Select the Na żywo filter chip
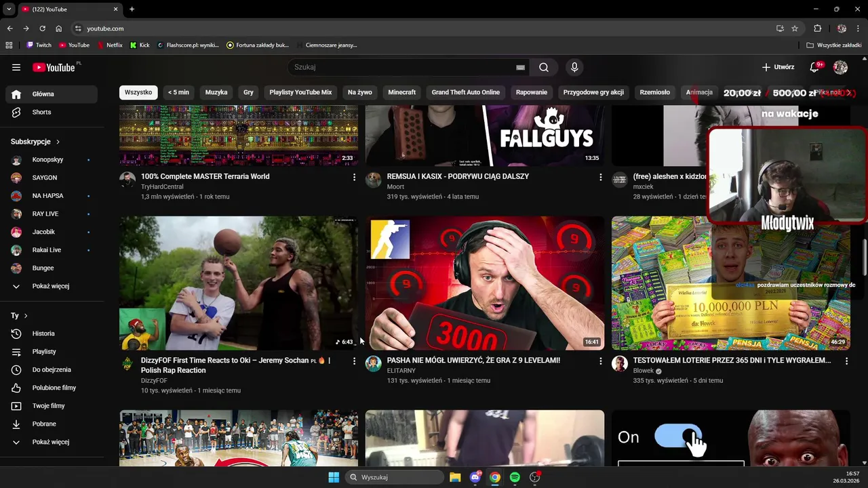This screenshot has width=868, height=488. coord(360,92)
